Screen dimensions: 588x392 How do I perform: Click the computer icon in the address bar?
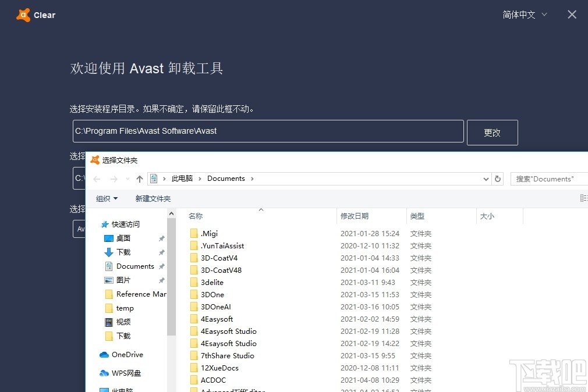click(154, 179)
